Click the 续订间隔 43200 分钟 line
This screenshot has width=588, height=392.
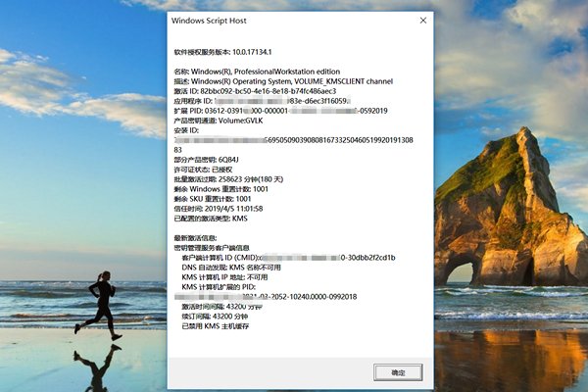[215, 317]
